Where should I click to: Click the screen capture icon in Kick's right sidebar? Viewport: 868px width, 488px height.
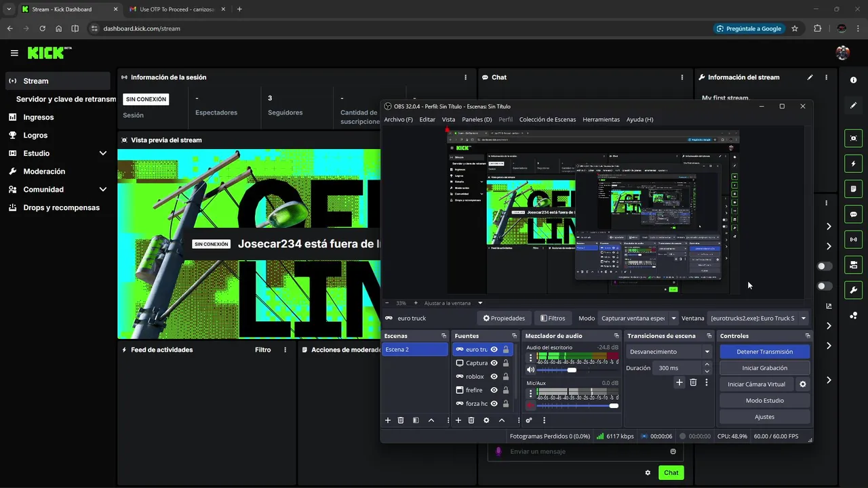click(853, 138)
